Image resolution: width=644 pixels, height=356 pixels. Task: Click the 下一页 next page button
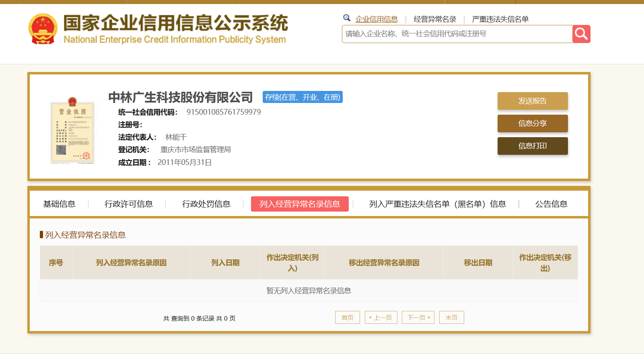pos(418,317)
